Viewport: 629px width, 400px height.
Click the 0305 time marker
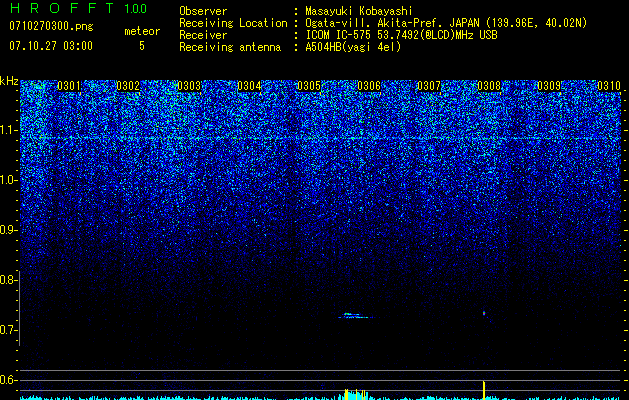point(309,86)
